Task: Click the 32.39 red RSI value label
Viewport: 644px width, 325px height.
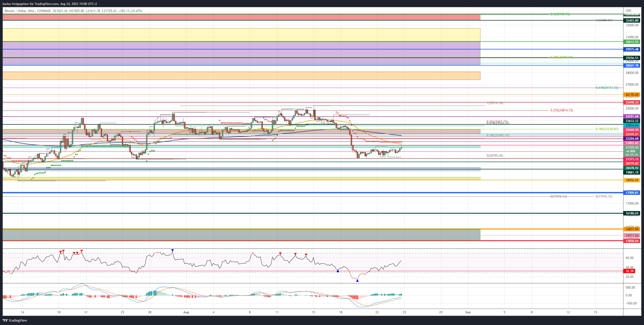Action: click(629, 271)
